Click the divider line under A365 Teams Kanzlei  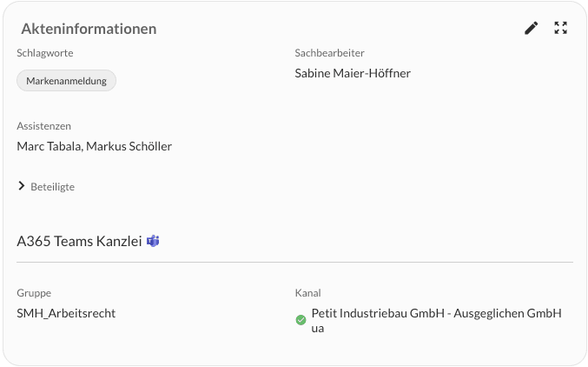(294, 262)
